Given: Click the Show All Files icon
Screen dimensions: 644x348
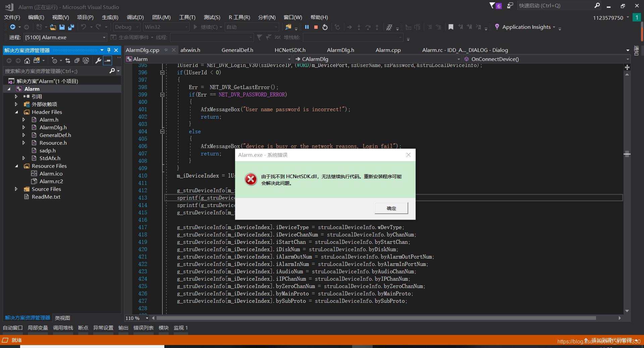Looking at the screenshot, I should coord(86,61).
